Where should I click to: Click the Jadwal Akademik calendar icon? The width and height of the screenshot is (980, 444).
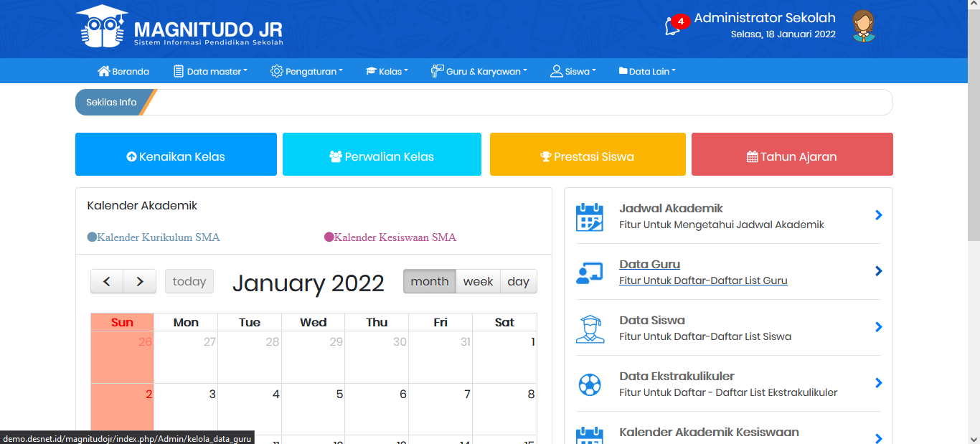click(590, 217)
